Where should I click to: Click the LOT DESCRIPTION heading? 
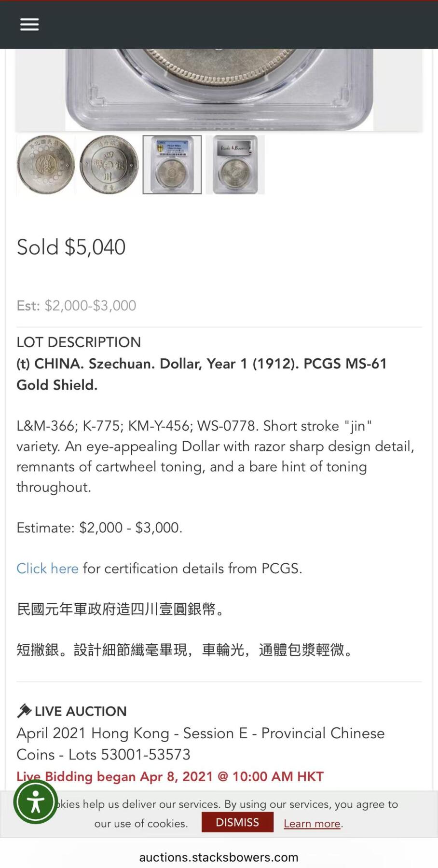[x=79, y=342]
